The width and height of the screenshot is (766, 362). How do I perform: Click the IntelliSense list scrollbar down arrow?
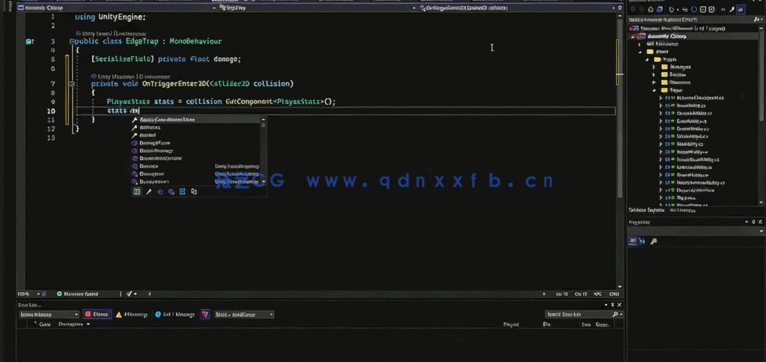coord(263,181)
